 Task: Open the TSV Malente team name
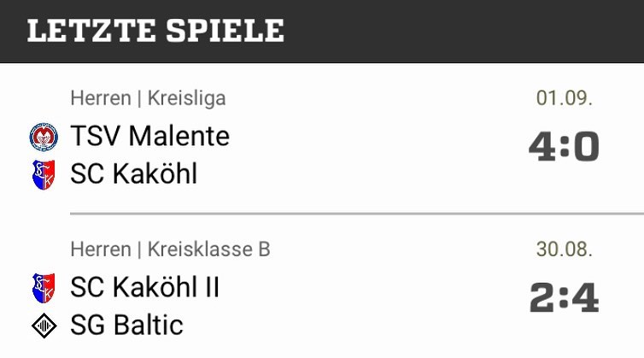point(149,136)
